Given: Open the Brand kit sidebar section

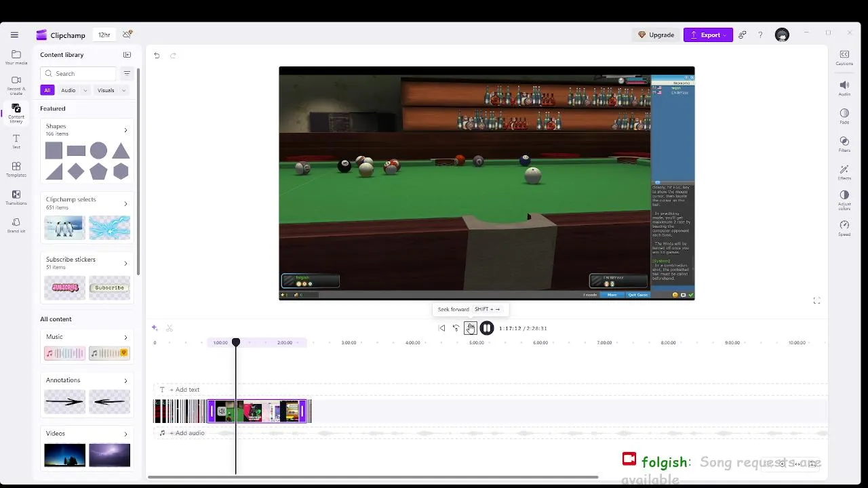Looking at the screenshot, I should [16, 225].
